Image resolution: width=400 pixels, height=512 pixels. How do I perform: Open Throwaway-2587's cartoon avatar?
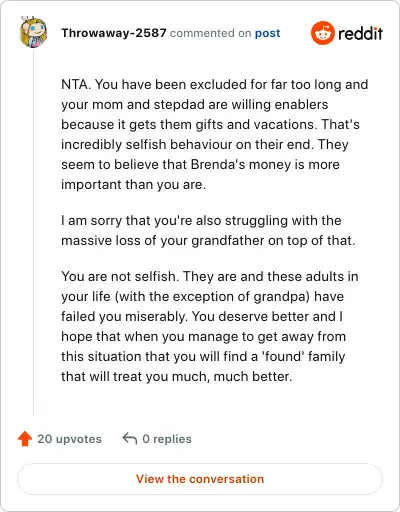pos(33,32)
